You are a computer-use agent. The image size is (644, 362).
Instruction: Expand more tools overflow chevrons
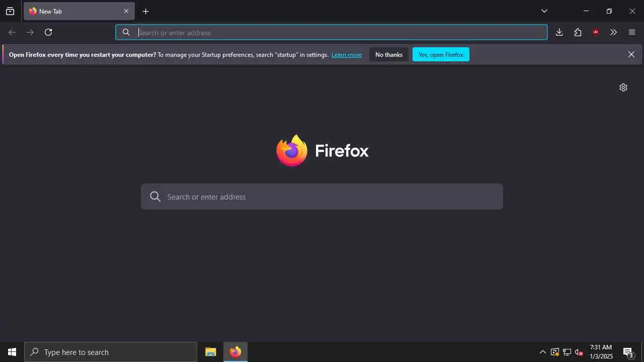click(613, 32)
